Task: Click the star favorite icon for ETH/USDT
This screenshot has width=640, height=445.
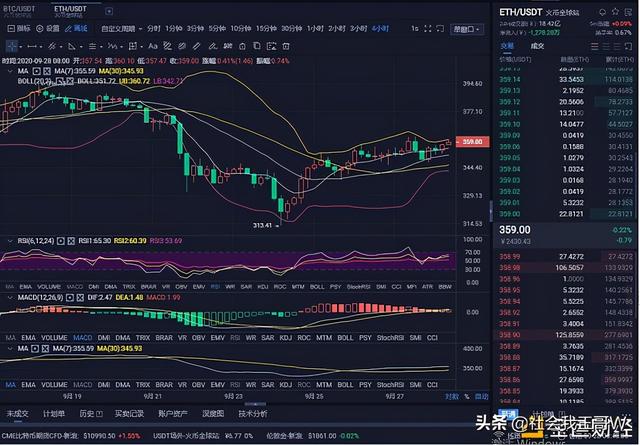Action: tap(615, 12)
